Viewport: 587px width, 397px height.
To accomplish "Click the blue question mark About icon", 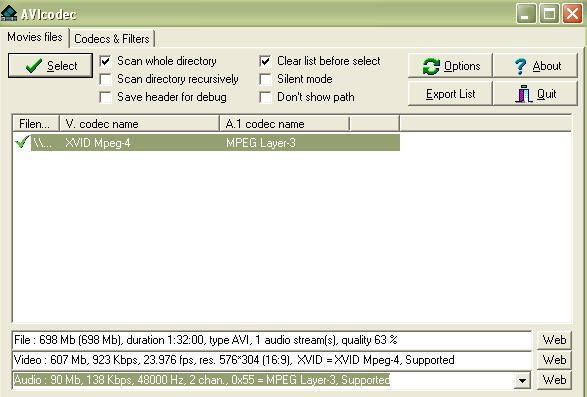I will tap(520, 66).
